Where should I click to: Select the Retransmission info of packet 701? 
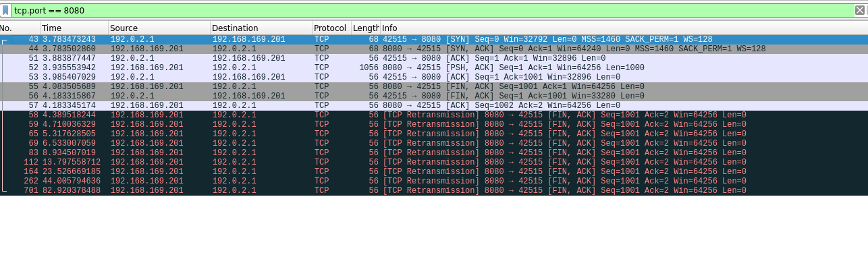point(564,190)
